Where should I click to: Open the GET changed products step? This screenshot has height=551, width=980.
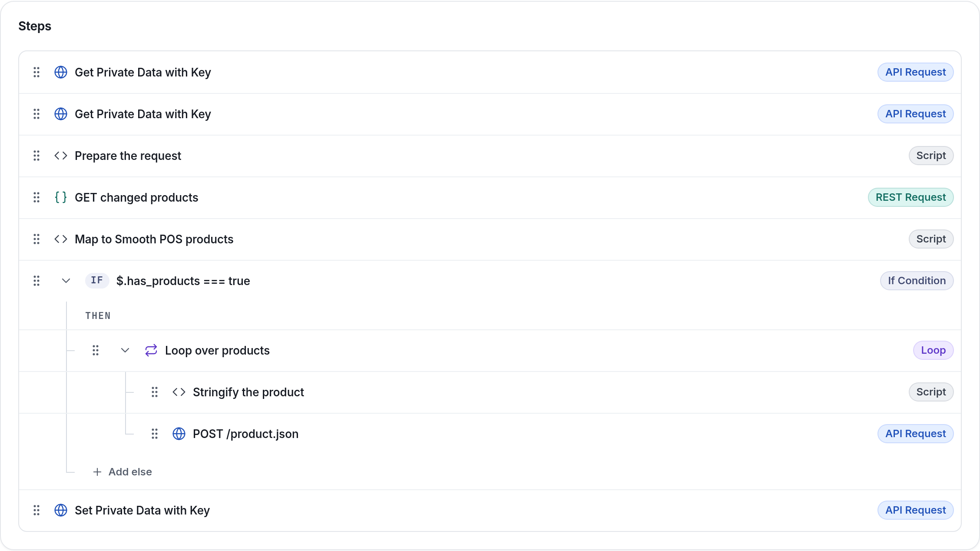490,197
